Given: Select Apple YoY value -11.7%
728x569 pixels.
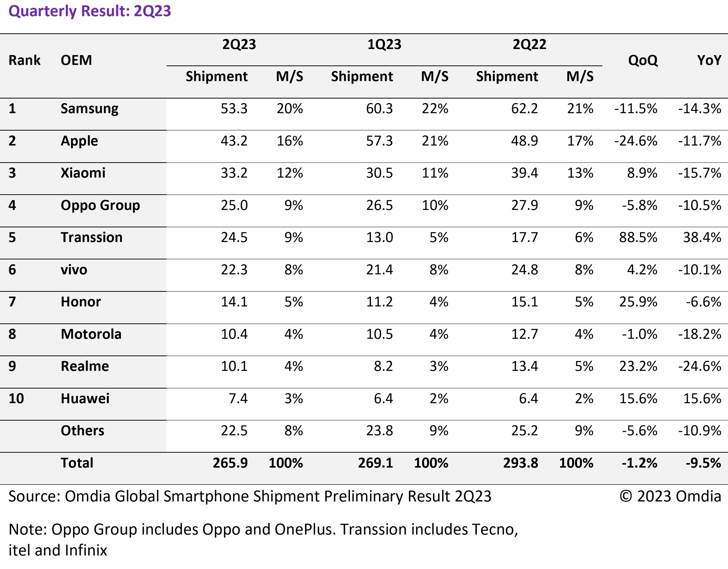Looking at the screenshot, I should tap(700, 141).
